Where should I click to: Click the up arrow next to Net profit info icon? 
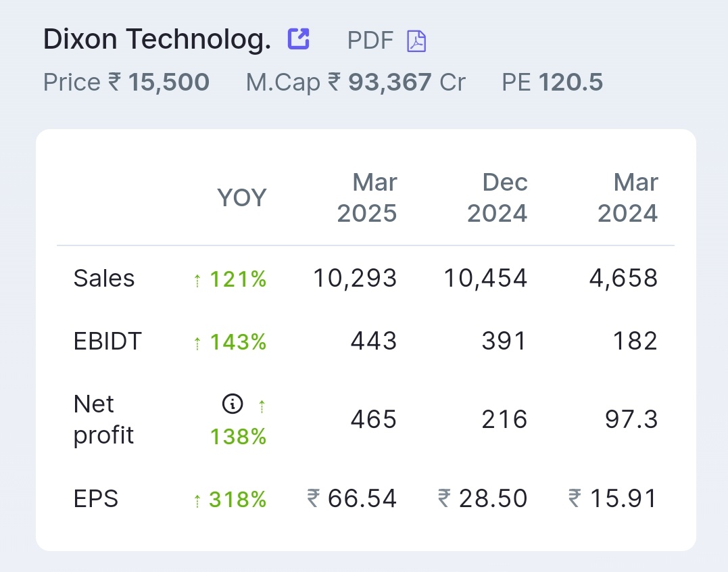pyautogui.click(x=262, y=406)
